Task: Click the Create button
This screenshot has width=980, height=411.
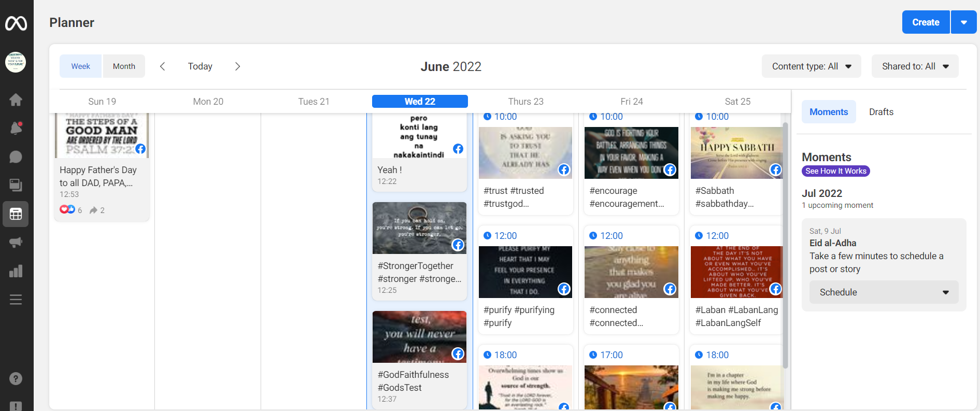Action: coord(926,22)
